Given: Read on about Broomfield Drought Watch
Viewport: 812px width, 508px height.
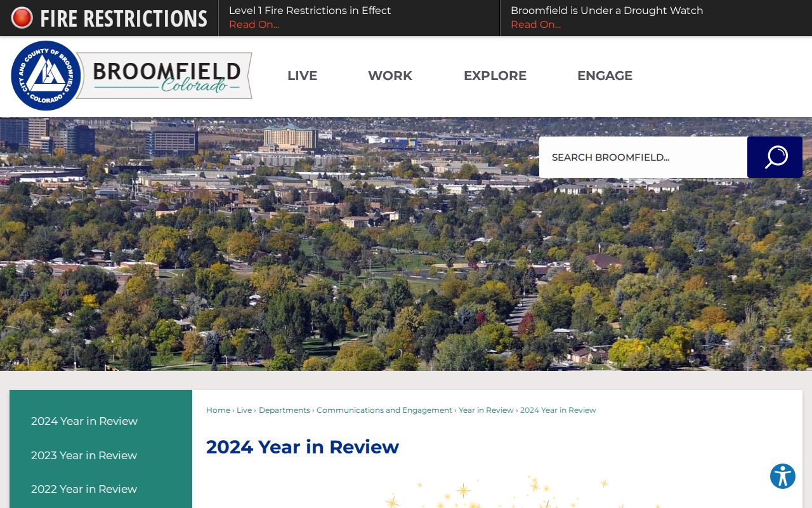Looking at the screenshot, I should pyautogui.click(x=535, y=25).
